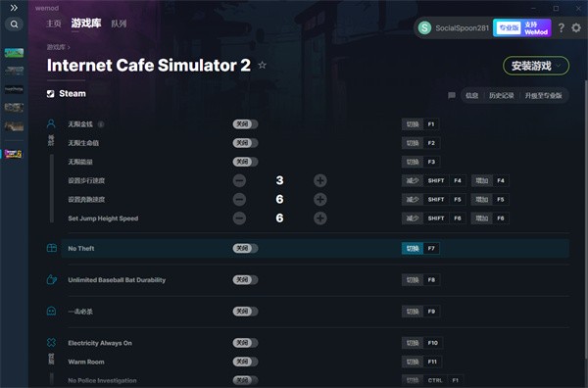Switch to the 队列 tab

coord(119,24)
